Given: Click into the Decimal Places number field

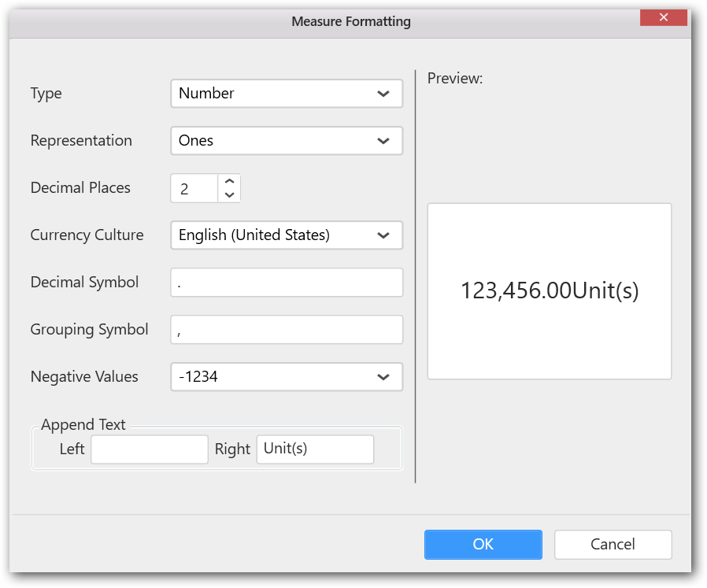Looking at the screenshot, I should click(x=194, y=189).
